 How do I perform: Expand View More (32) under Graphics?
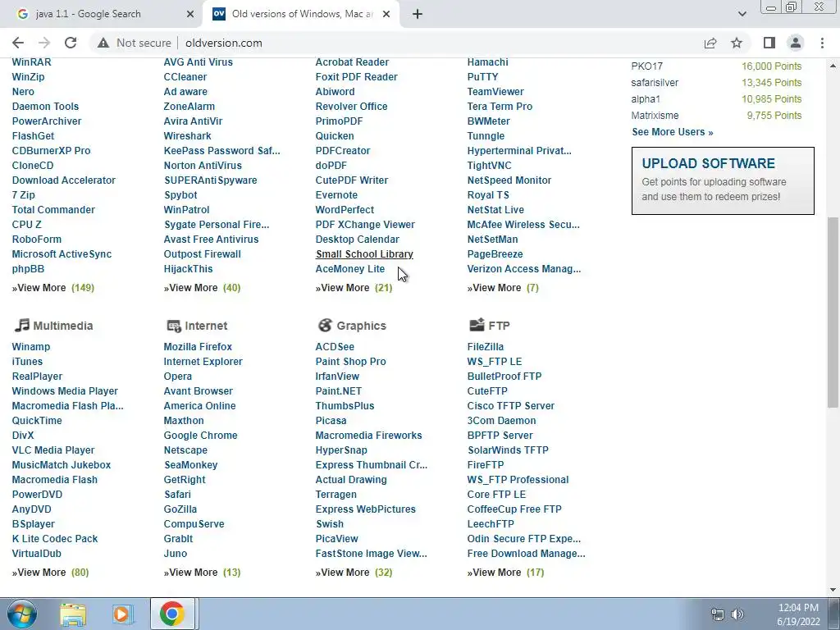[x=354, y=572]
